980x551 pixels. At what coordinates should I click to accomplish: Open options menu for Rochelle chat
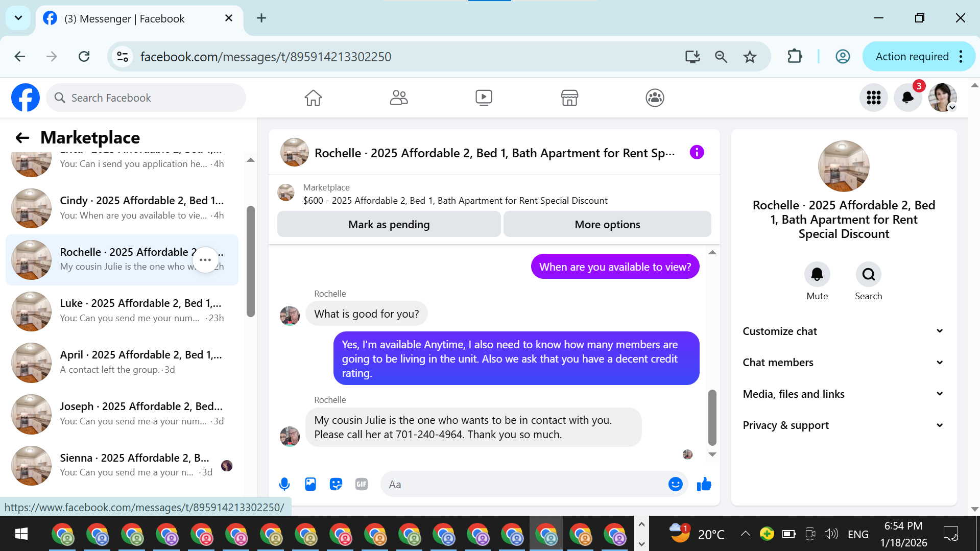[205, 260]
